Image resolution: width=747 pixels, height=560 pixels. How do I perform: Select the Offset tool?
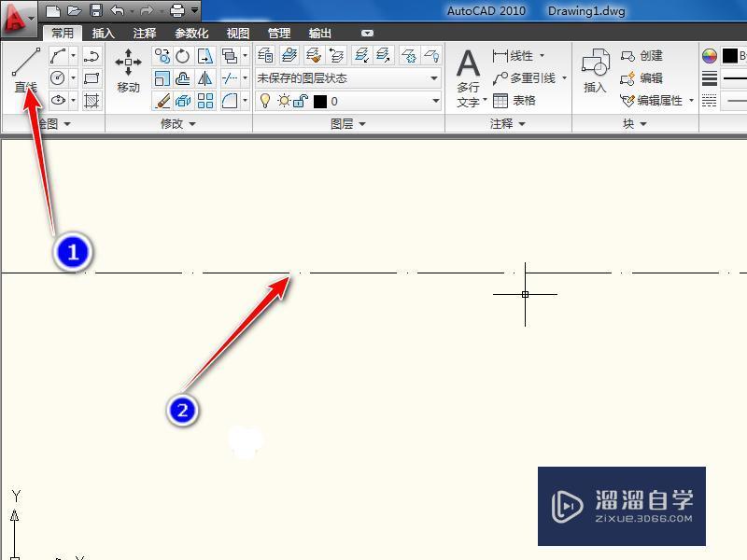tap(183, 78)
